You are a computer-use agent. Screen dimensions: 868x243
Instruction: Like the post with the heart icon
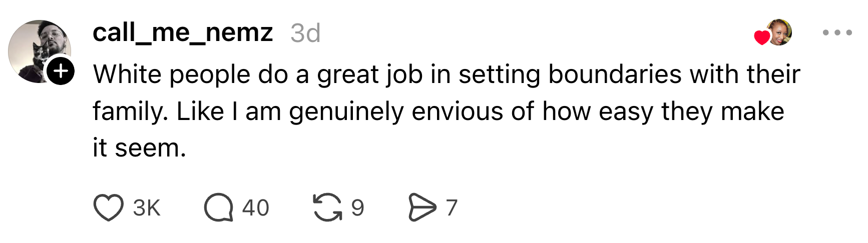(109, 207)
